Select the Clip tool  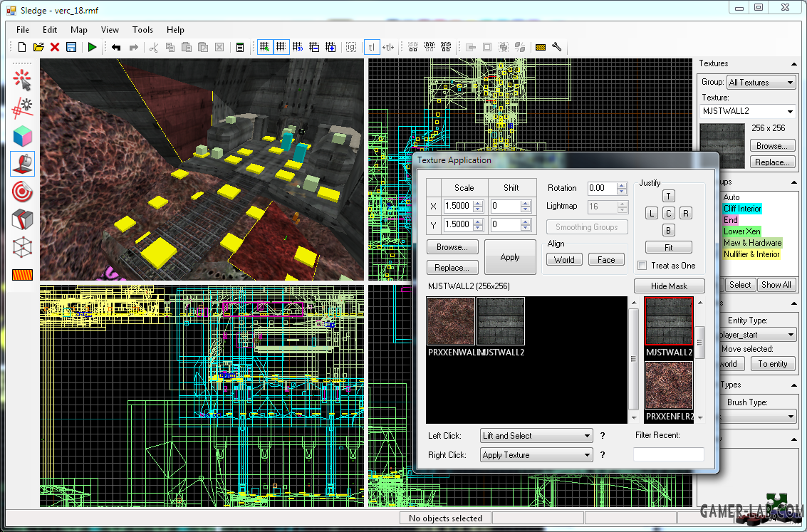click(22, 219)
